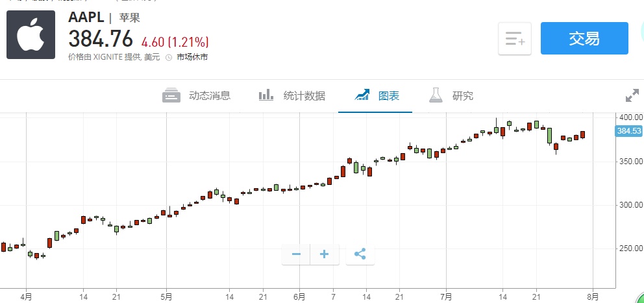Add AAPL to watchlist icon button

point(515,38)
